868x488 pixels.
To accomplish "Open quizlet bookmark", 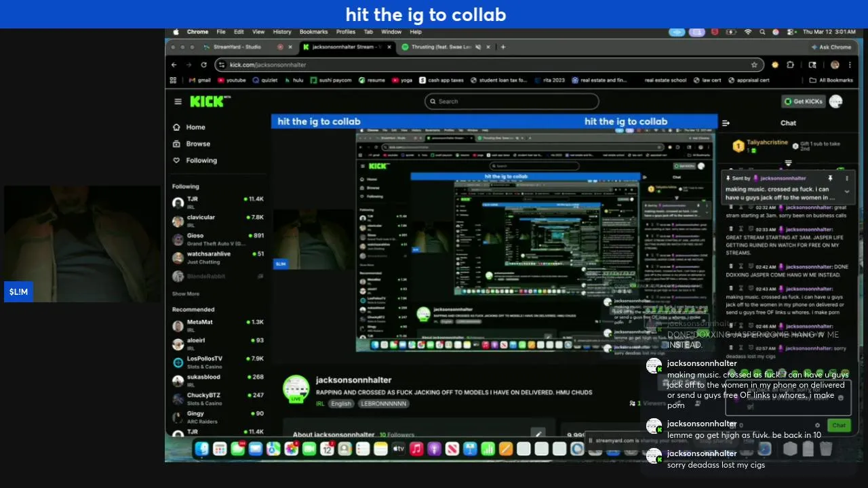I will click(264, 80).
